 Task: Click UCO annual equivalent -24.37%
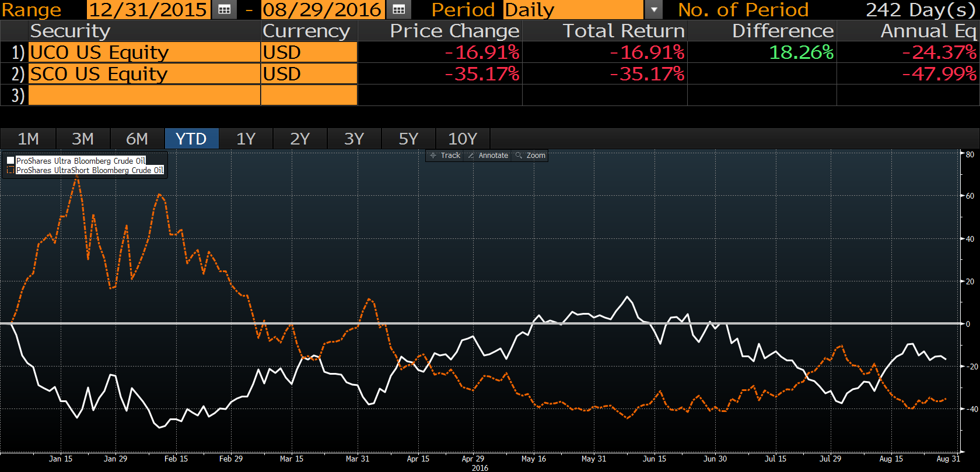click(939, 52)
